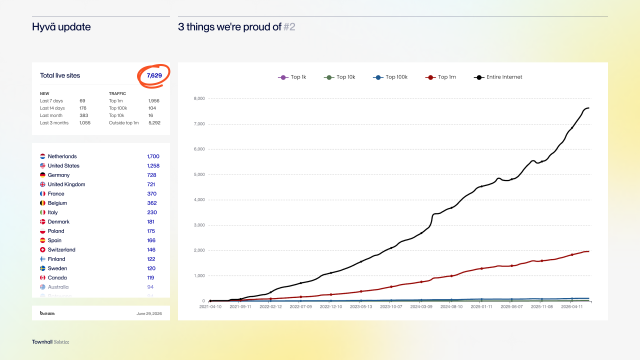Click the Total live sites heading
The image size is (640, 360).
click(x=60, y=76)
